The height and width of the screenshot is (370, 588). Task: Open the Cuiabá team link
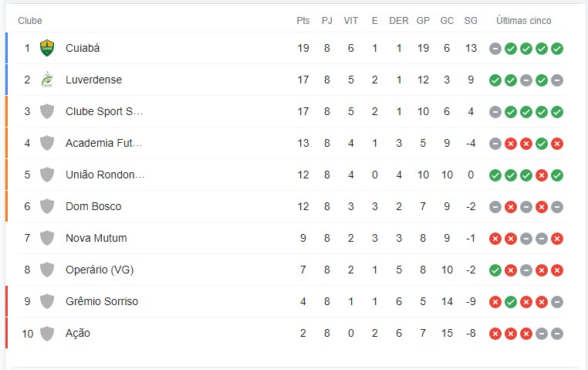[x=83, y=48]
